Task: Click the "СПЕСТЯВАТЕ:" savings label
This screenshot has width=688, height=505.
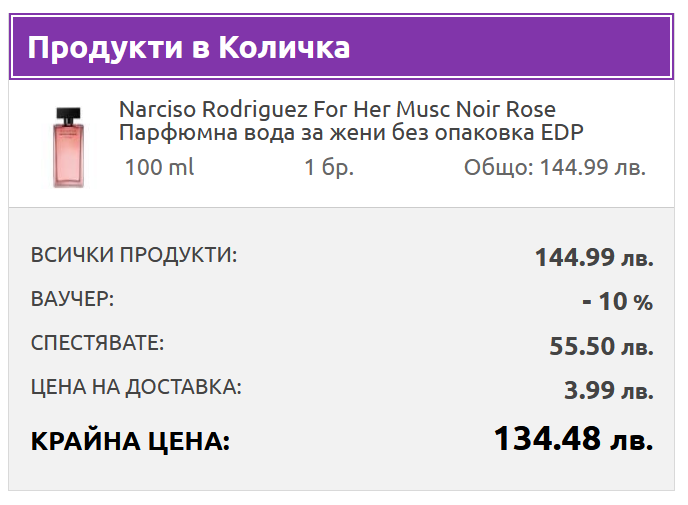Action: tap(97, 343)
